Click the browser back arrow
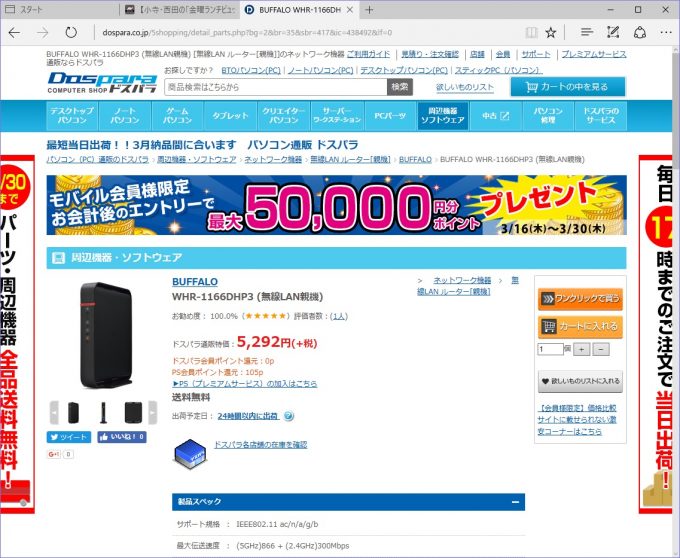Viewport: 680px width, 558px height. click(15, 33)
